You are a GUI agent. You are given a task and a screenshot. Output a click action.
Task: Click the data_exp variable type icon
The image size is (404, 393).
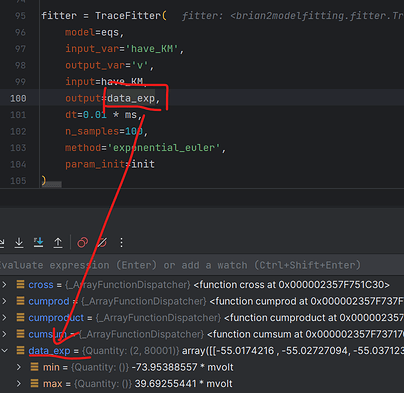(x=20, y=350)
